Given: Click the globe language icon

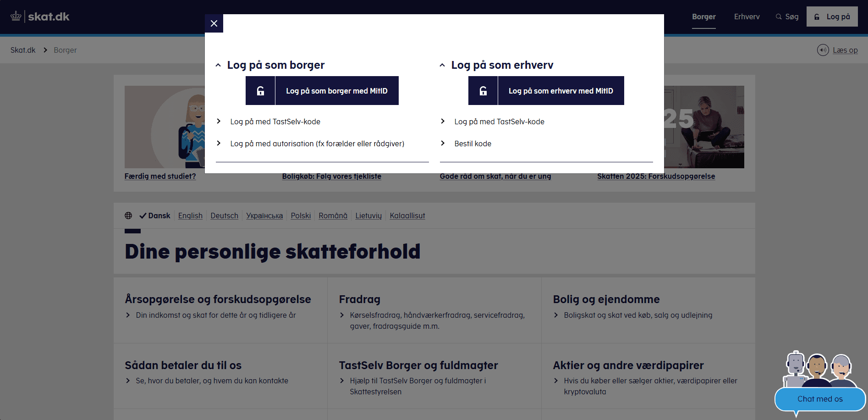Looking at the screenshot, I should [x=128, y=216].
